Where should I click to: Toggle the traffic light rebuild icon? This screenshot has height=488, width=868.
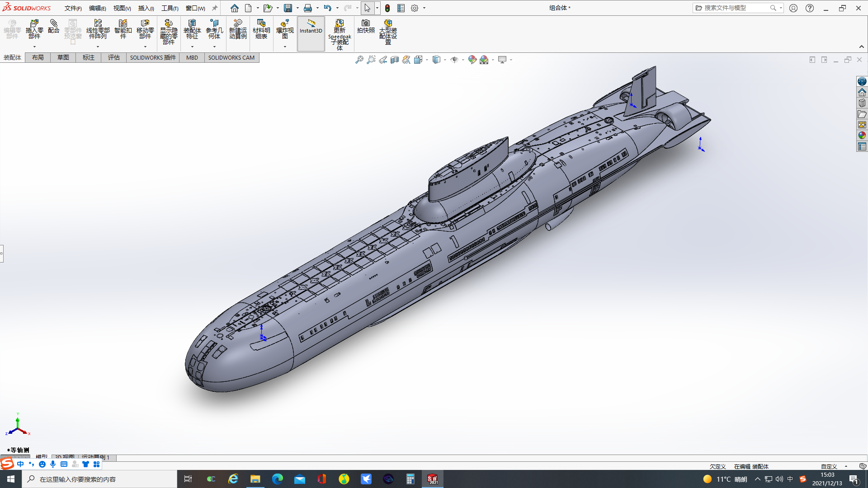pos(387,8)
